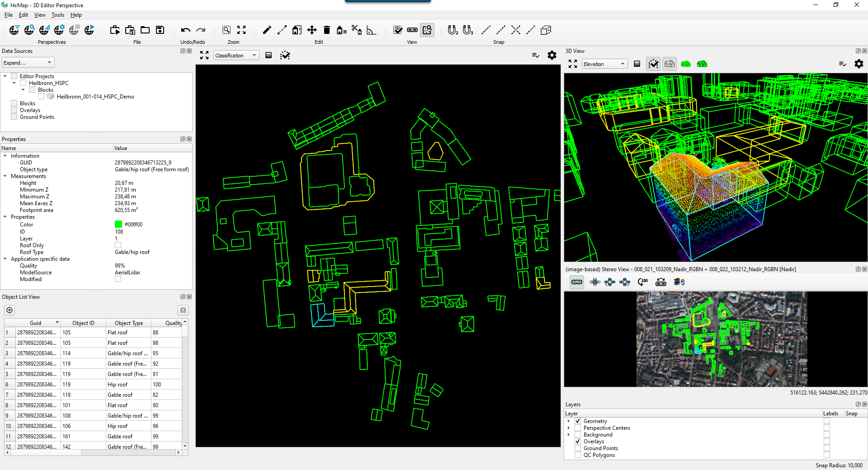
Task: Open the Elevation dropdown in 3D View
Action: pos(604,64)
